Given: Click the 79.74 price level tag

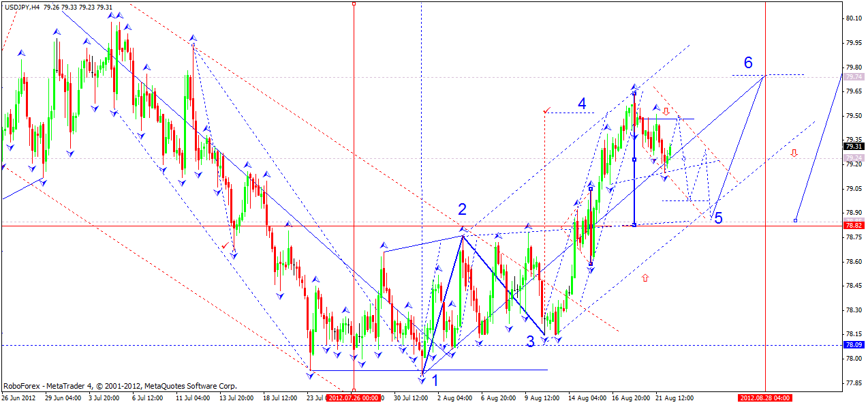Looking at the screenshot, I should click(x=854, y=78).
